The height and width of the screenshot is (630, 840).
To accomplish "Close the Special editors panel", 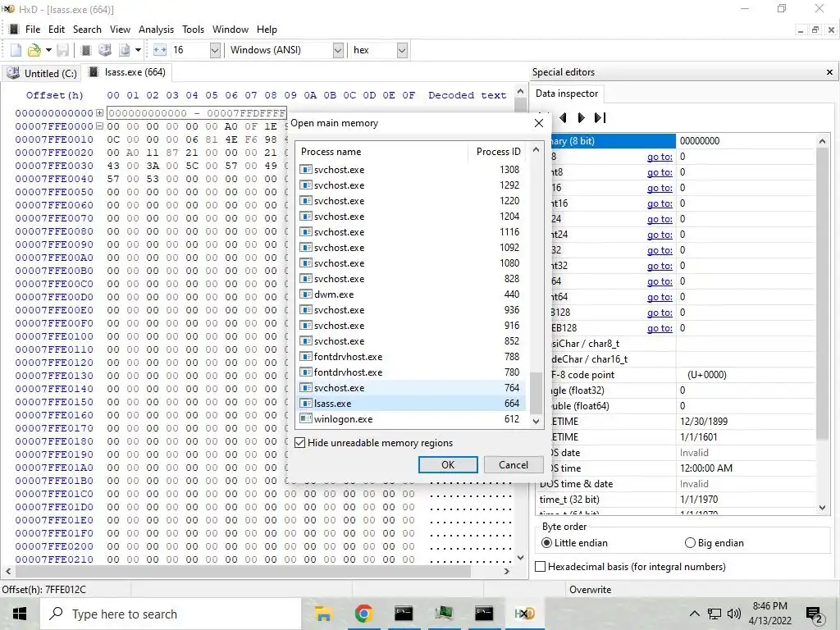I will (829, 72).
